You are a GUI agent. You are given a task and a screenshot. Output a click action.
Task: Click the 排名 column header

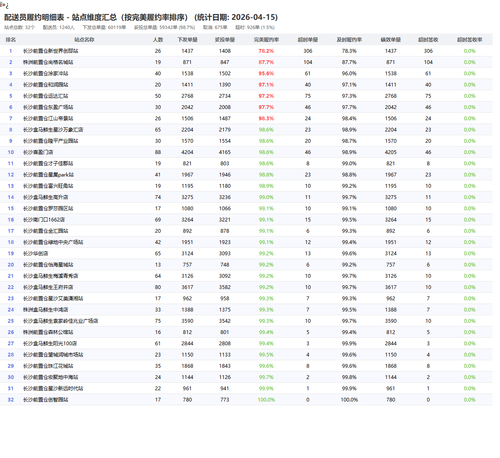tap(11, 40)
